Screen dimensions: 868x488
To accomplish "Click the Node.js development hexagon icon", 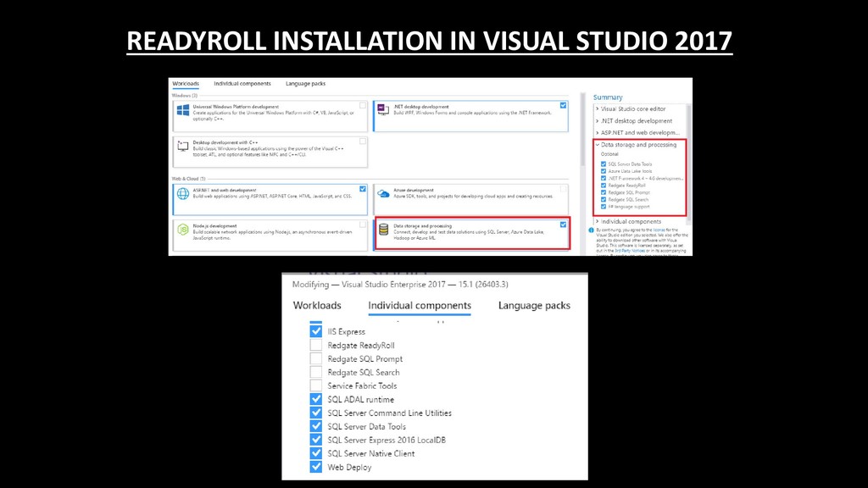I will [183, 229].
